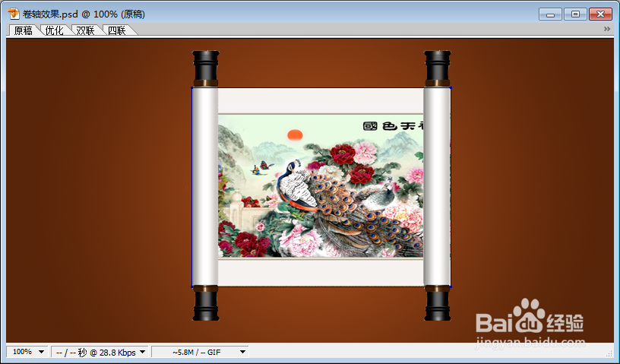Open the 双联 two-up view tab
620x364 pixels.
85,30
